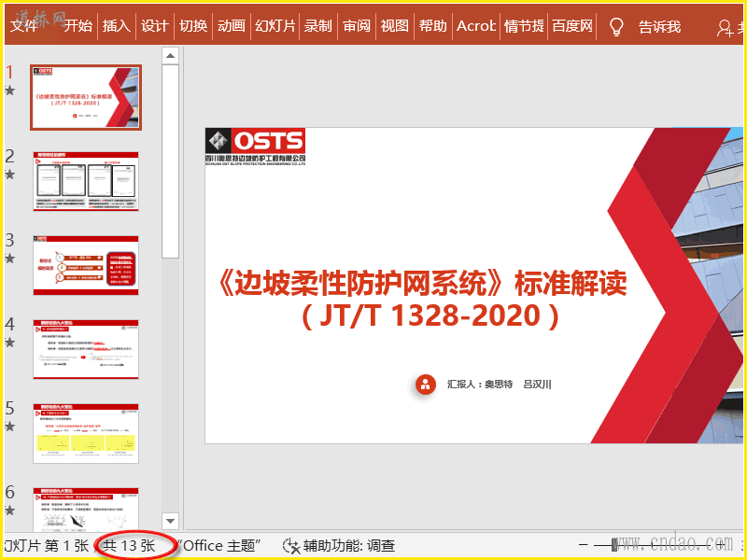Select slide 6 thumbnail

(x=86, y=509)
